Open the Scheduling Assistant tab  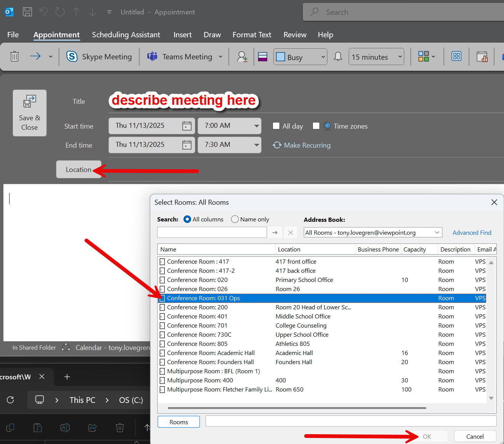(126, 35)
